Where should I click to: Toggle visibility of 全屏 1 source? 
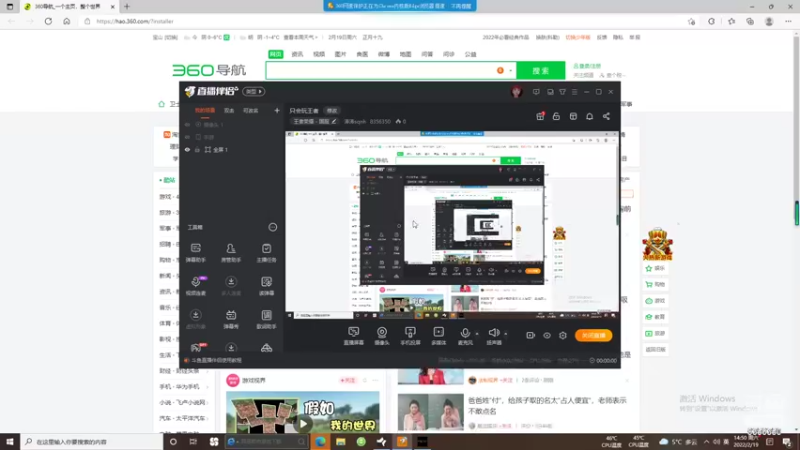[187, 150]
